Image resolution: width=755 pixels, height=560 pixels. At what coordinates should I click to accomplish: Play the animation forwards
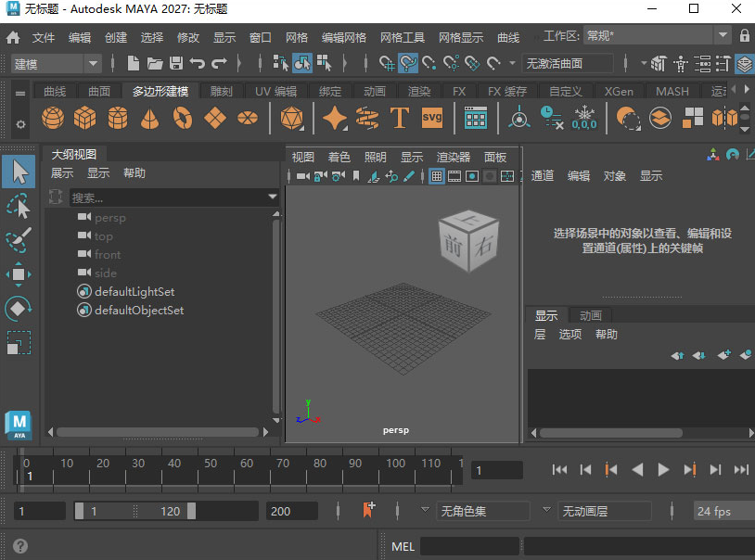(663, 469)
